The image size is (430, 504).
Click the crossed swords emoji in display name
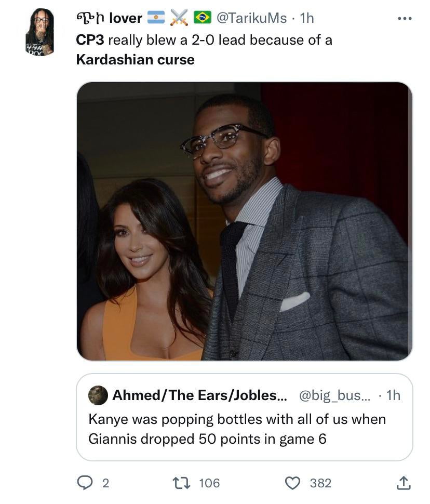(179, 18)
